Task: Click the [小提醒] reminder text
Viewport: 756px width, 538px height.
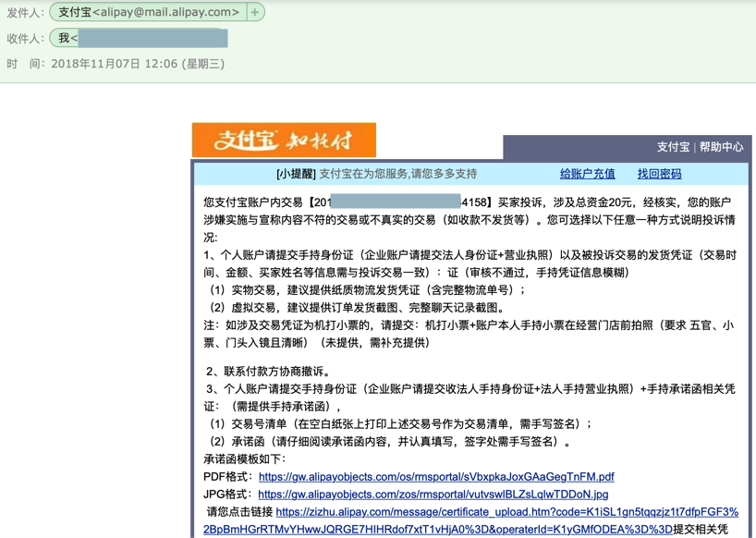Action: click(x=296, y=174)
